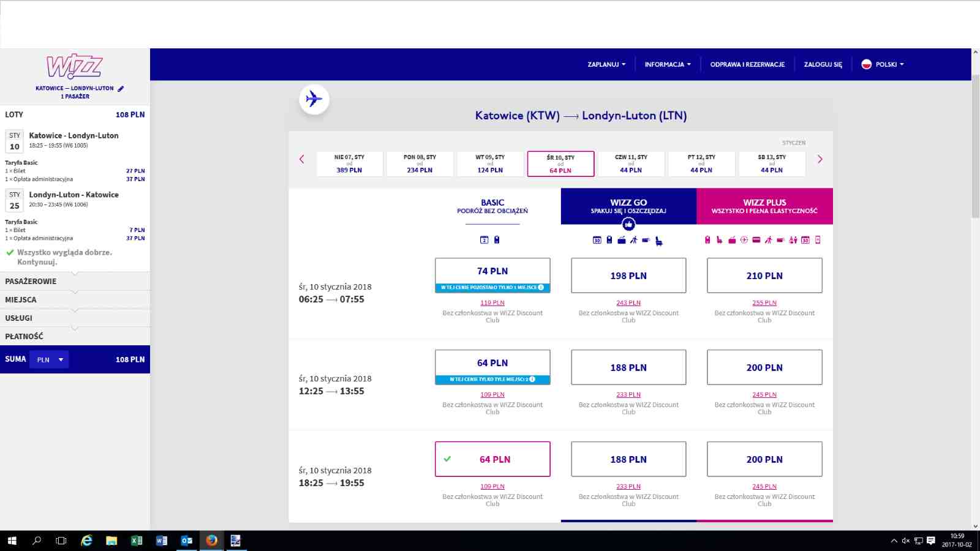Show next dates with right arrow
980x551 pixels.
(x=820, y=159)
